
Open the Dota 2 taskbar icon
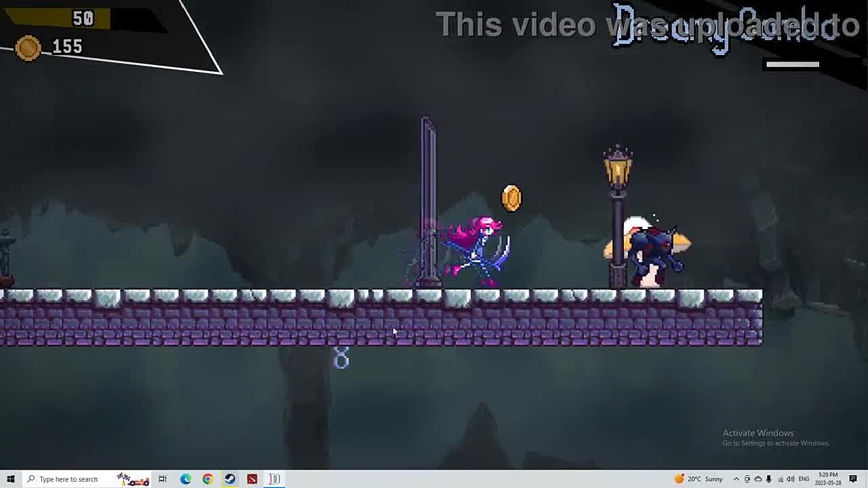point(252,479)
